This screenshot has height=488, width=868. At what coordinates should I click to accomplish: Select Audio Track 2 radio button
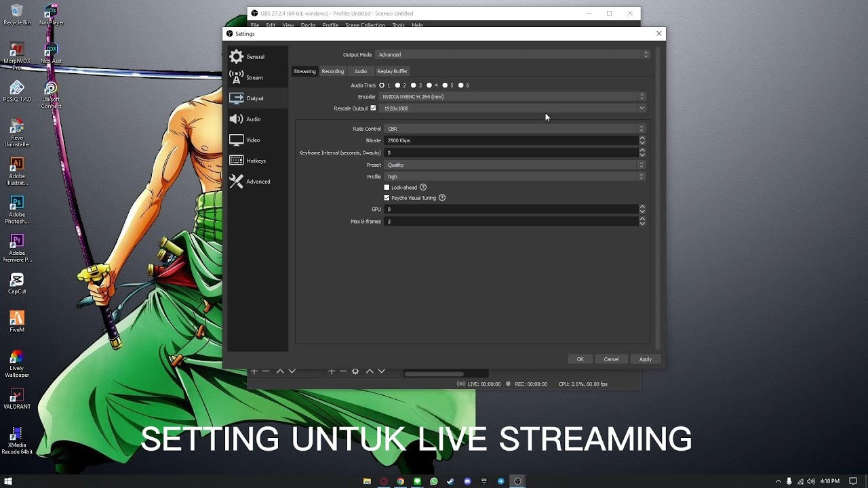(397, 85)
